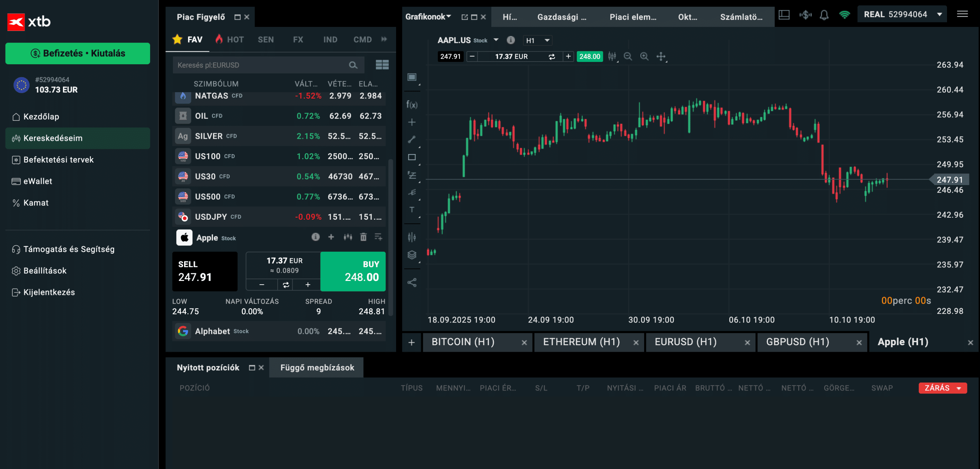Select the text annotation tool
Viewport: 980px width, 469px height.
click(412, 210)
